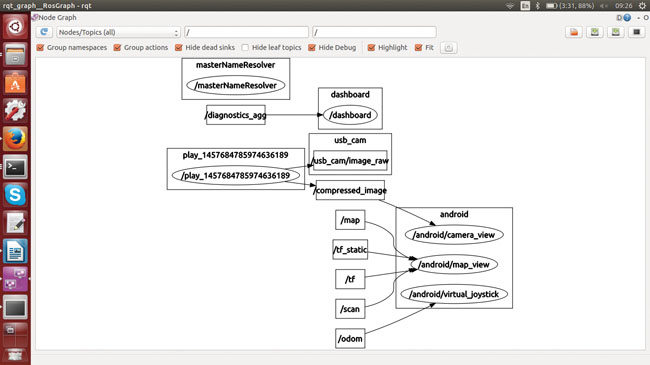Open purple remote desktop icon
650x365 pixels.
(15, 279)
